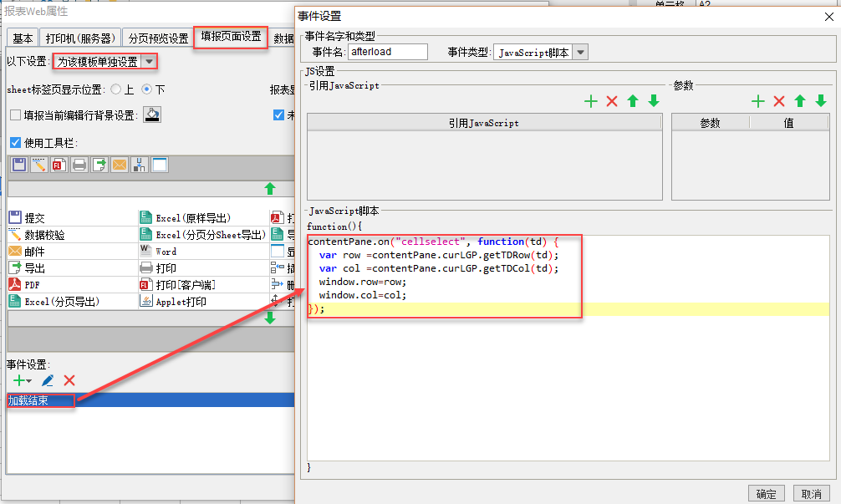Viewport: 841px width, 504px height.
Task: Open 为该模板单独设置 dropdown
Action: [x=149, y=62]
